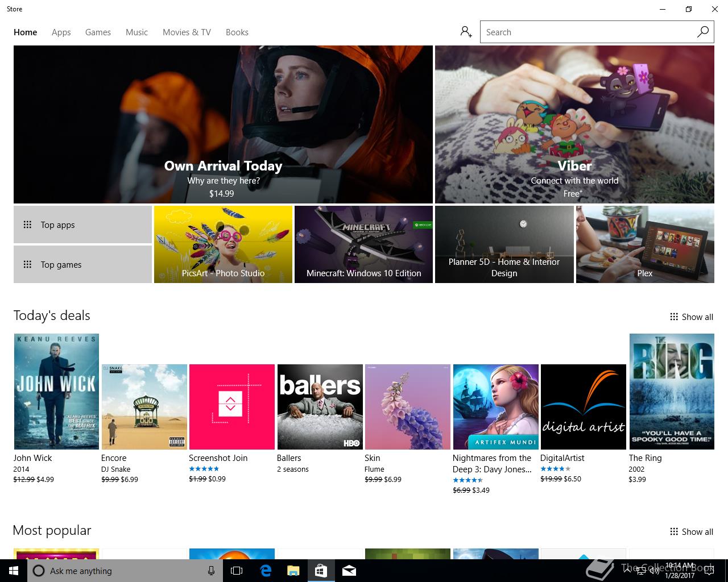Click the '2 seasons' text under Ballers

click(x=292, y=469)
